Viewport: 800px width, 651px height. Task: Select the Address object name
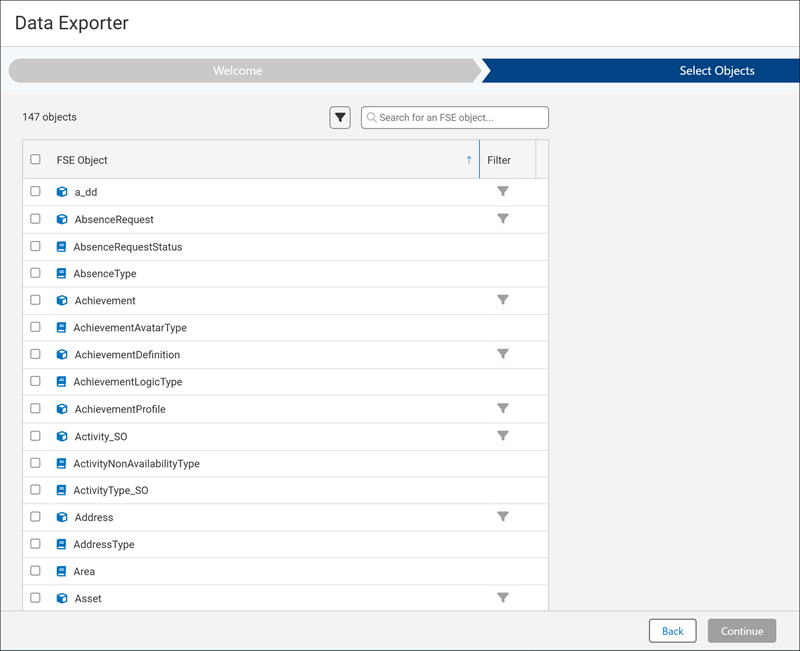tap(94, 517)
